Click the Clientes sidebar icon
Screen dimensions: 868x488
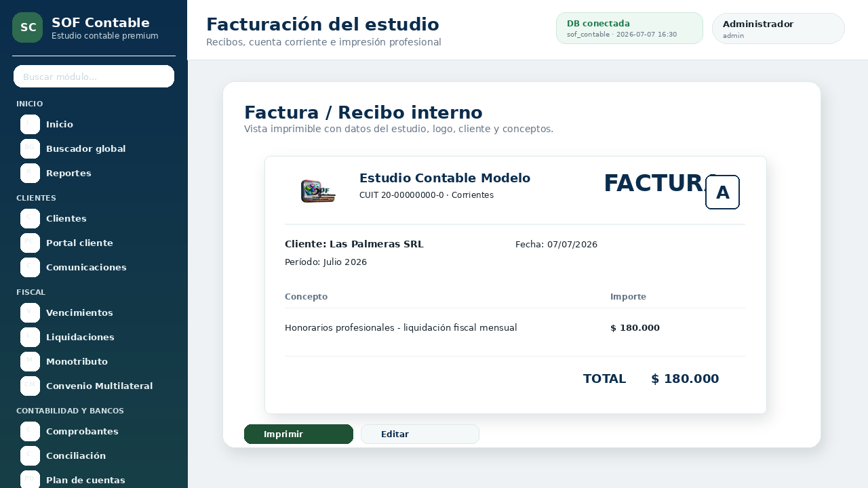(x=30, y=219)
